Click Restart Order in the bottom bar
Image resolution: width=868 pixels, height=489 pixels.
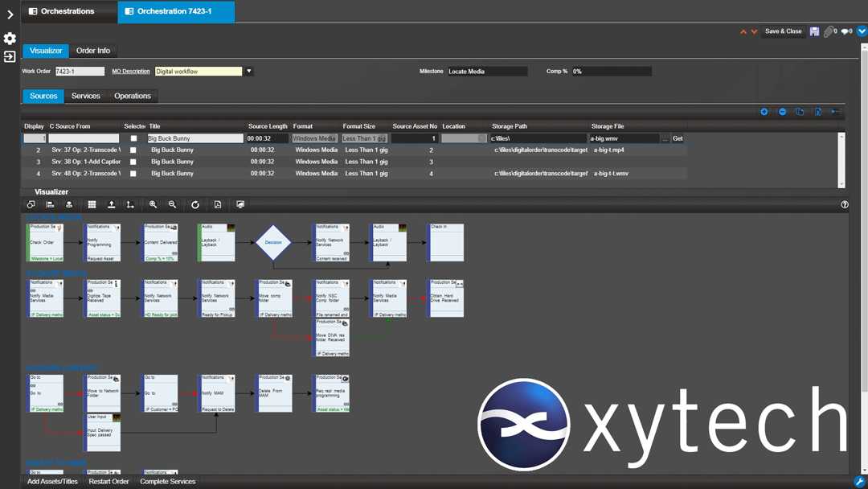coord(108,482)
